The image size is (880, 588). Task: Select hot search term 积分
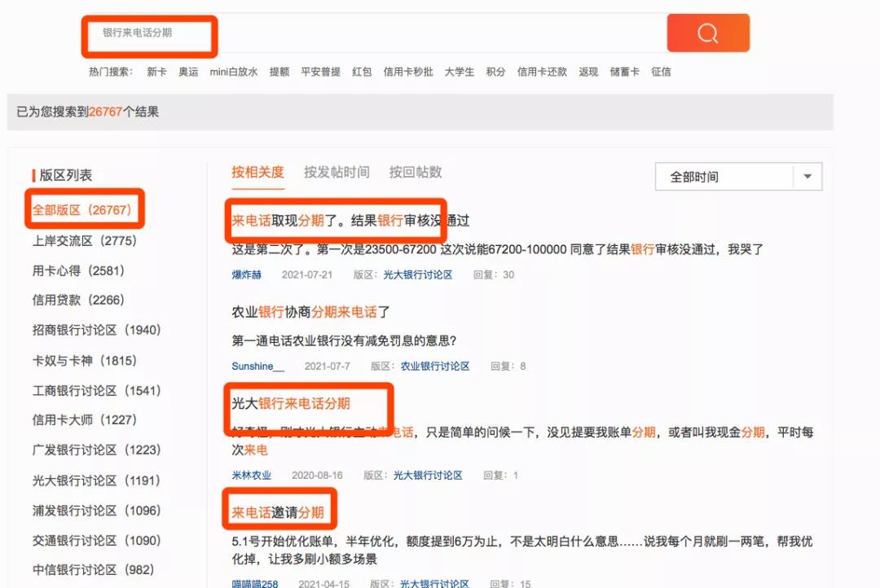click(x=495, y=72)
